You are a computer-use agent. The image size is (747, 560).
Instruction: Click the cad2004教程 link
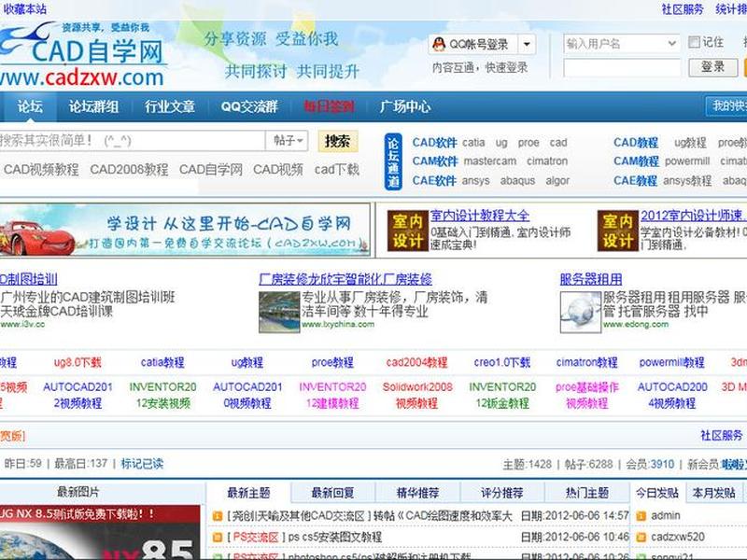click(x=416, y=362)
